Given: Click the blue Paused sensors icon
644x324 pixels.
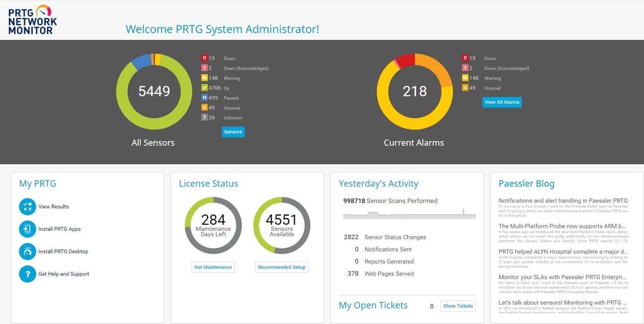Looking at the screenshot, I should tap(205, 98).
